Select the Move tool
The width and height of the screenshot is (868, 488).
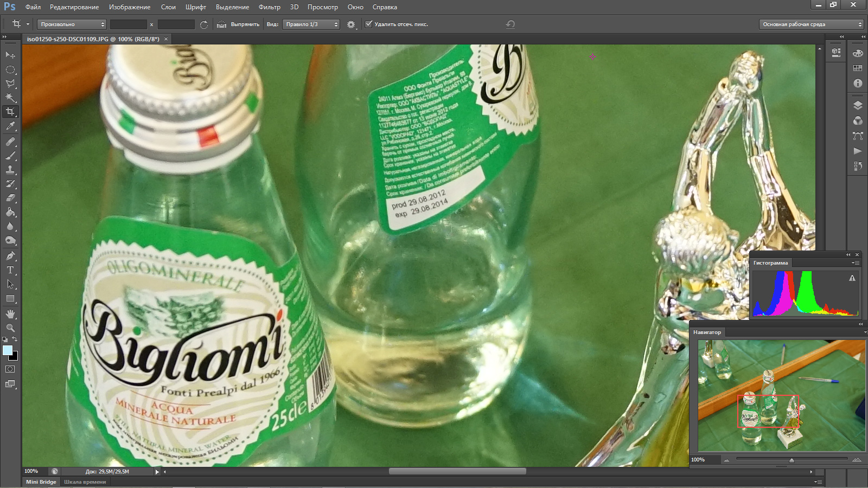(x=10, y=55)
